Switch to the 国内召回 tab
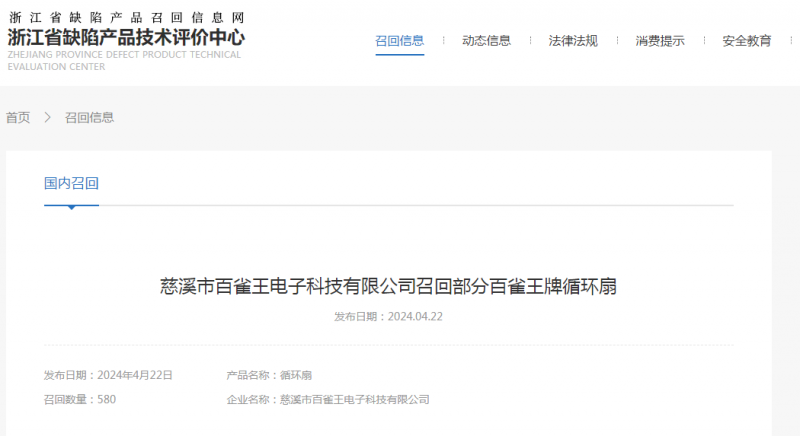Viewport: 800px width, 436px height. [x=71, y=183]
